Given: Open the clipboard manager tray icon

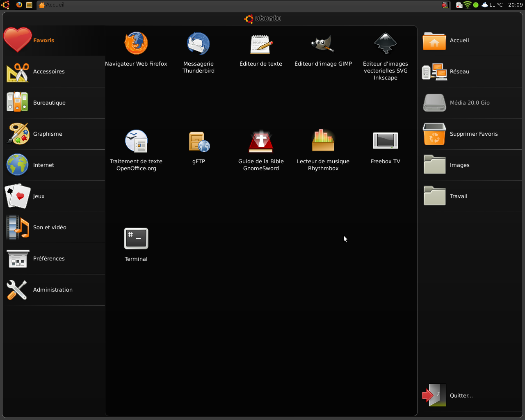Looking at the screenshot, I should [459, 5].
